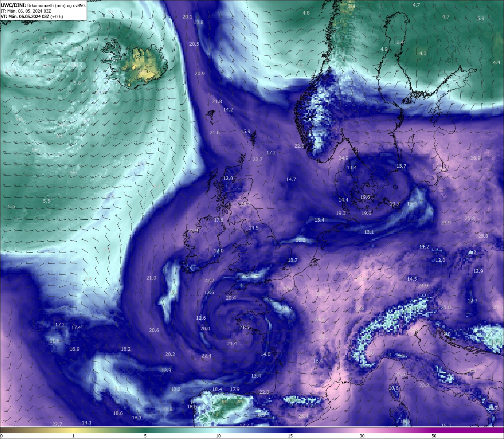
Task: Click the 21.4 value label
Action: tap(232, 344)
